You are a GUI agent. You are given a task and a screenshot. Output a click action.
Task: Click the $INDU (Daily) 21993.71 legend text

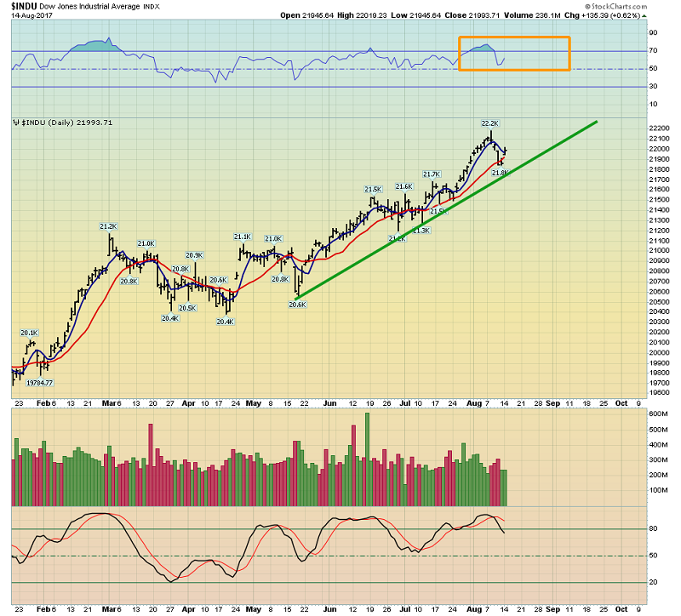coord(67,123)
